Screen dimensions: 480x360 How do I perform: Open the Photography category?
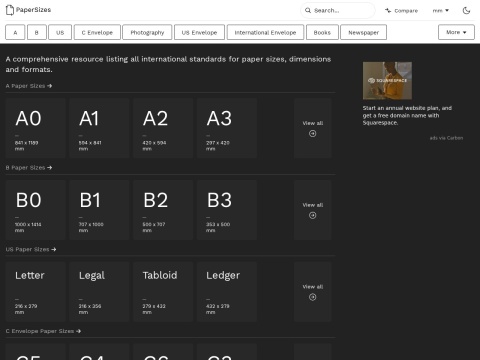point(147,32)
